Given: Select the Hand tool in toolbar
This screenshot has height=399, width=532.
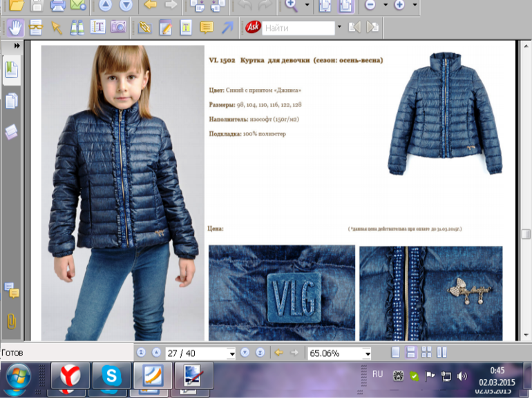Looking at the screenshot, I should point(15,28).
